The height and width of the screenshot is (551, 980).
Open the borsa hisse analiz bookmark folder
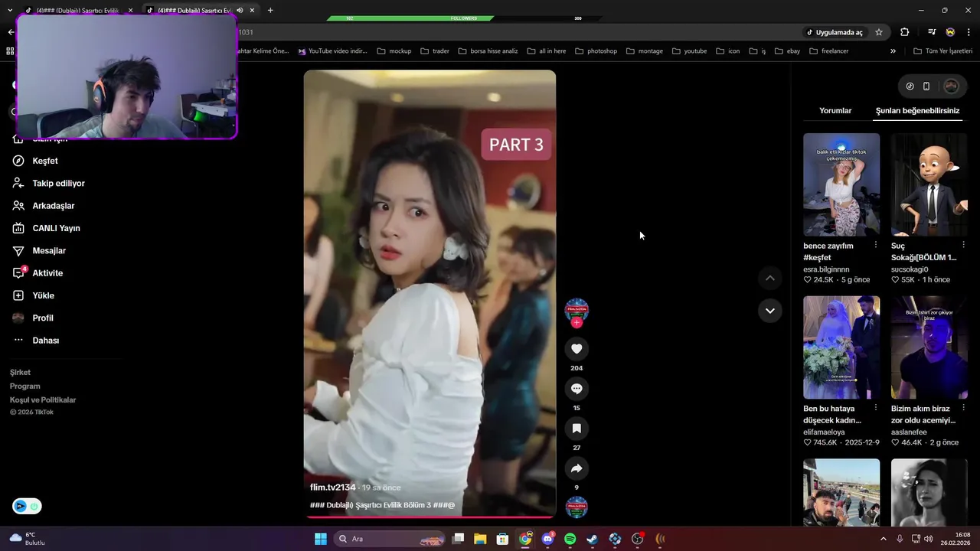point(488,51)
